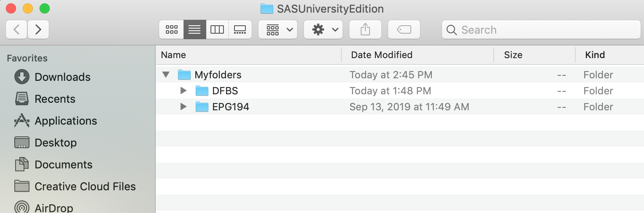Open Applications in sidebar
Screen dimensions: 644x213
click(x=66, y=121)
